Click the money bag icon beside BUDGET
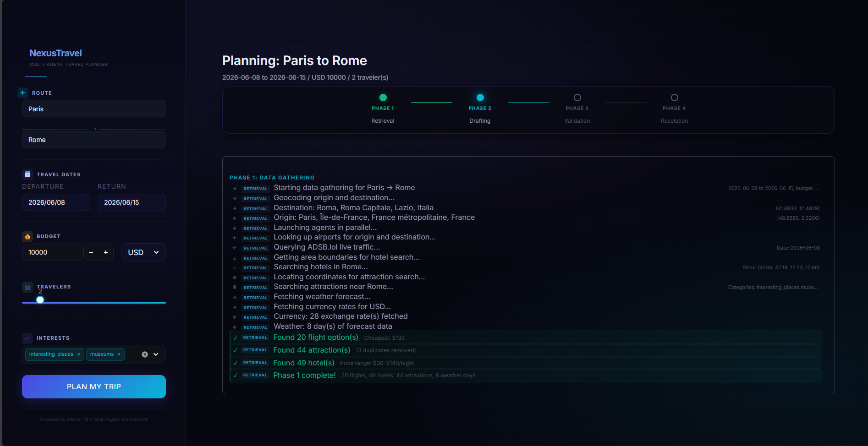 click(27, 236)
